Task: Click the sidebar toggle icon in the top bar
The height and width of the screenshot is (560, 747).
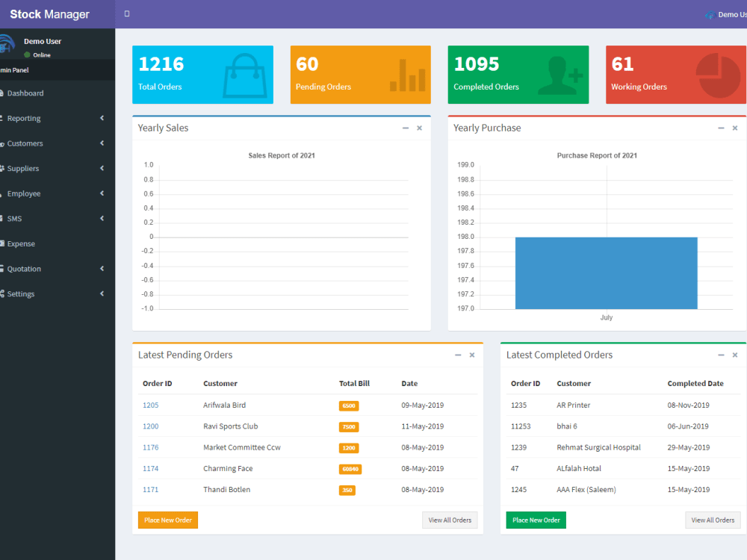Action: click(127, 13)
